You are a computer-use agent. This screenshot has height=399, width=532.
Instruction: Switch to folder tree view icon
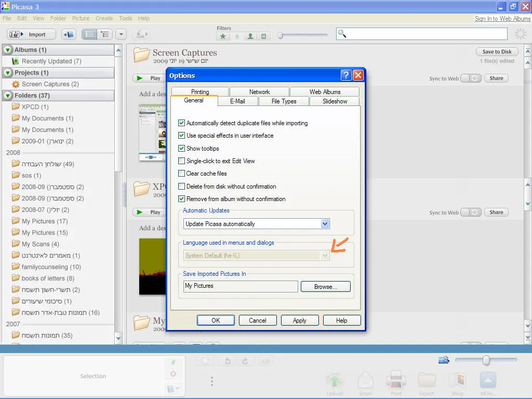point(105,34)
